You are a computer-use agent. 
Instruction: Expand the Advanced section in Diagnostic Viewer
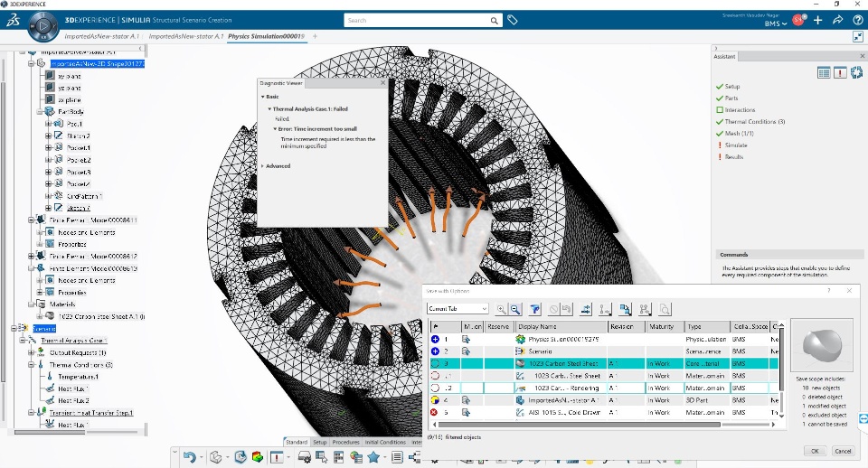262,166
